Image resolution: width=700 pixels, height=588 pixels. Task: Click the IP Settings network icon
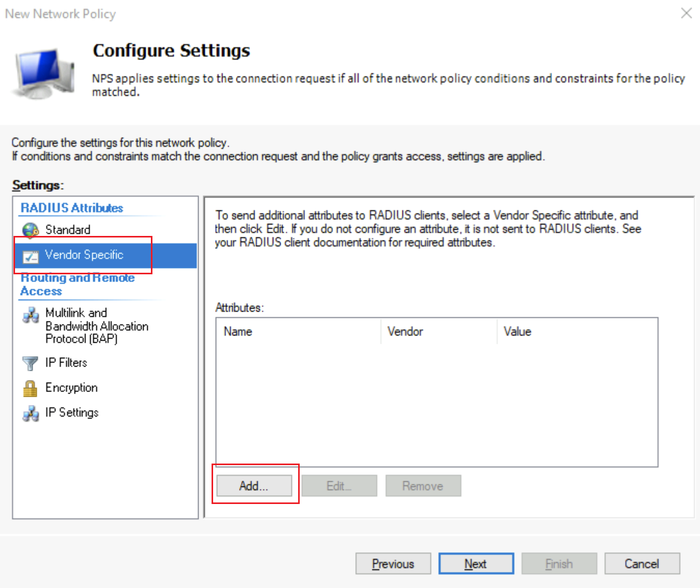31,413
